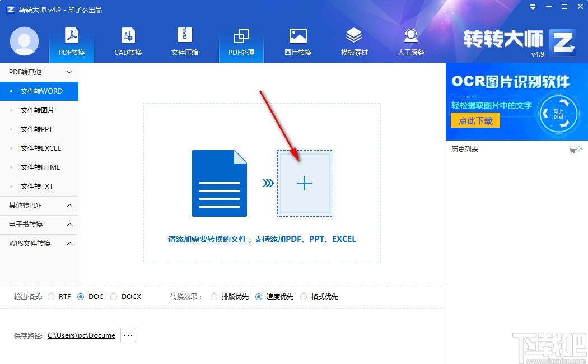Open the CAD转换 feature
The width and height of the screenshot is (588, 364).
(128, 42)
